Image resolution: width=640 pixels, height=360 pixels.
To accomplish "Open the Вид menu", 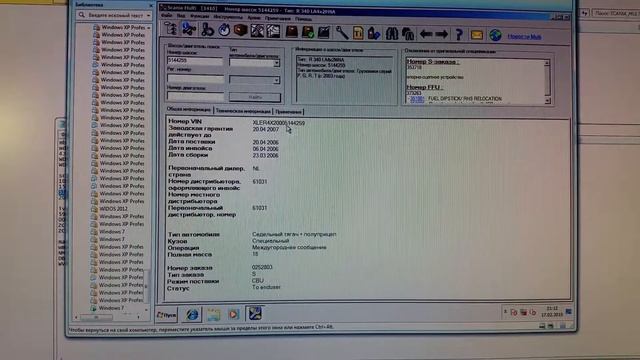I will (x=180, y=16).
